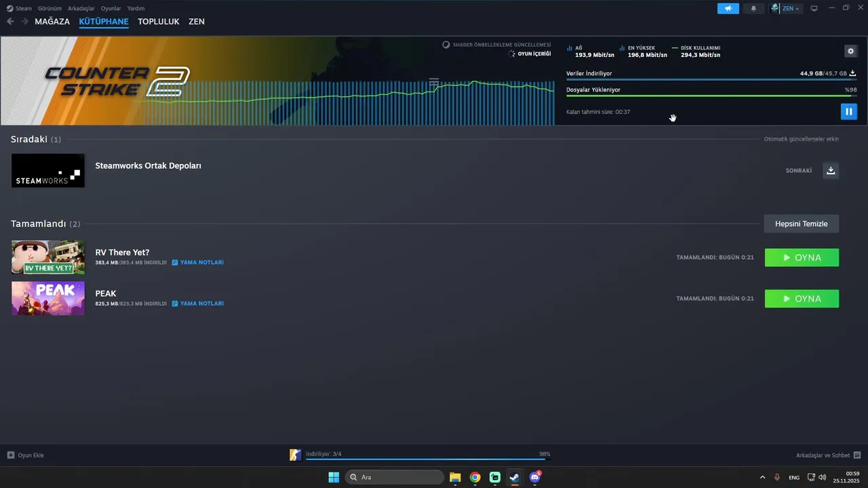Open the notifications bell
Screen dimensions: 868x488
pyautogui.click(x=753, y=8)
